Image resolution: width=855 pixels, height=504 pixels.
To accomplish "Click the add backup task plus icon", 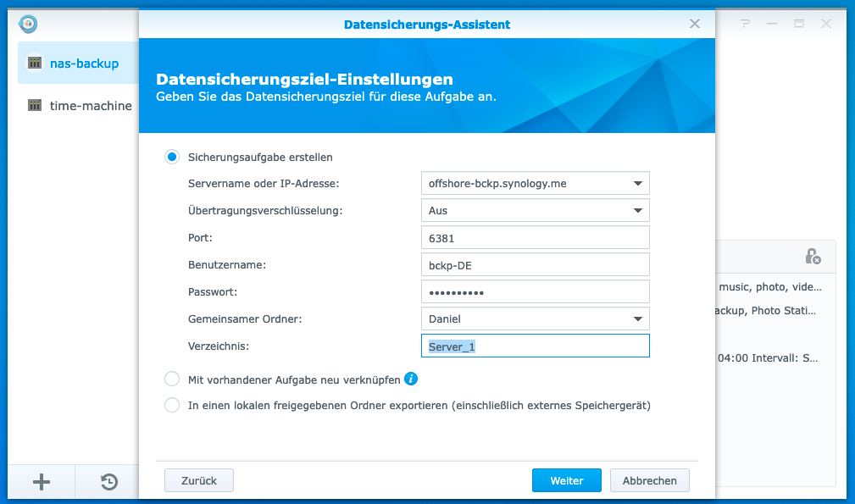I will click(41, 482).
